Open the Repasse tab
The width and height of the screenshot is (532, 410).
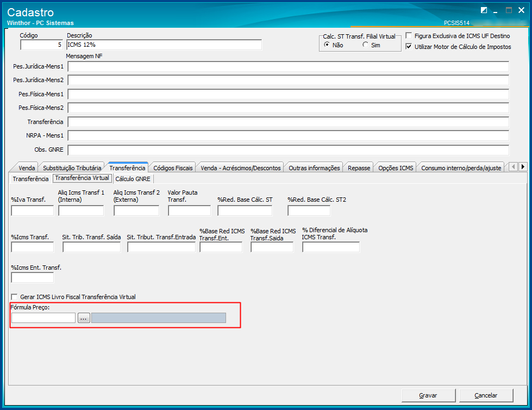tap(359, 168)
